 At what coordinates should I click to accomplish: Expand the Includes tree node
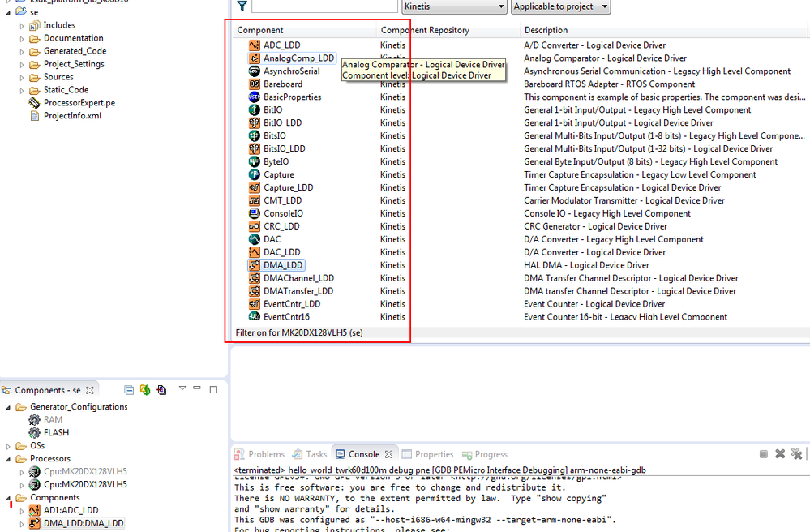[22, 25]
